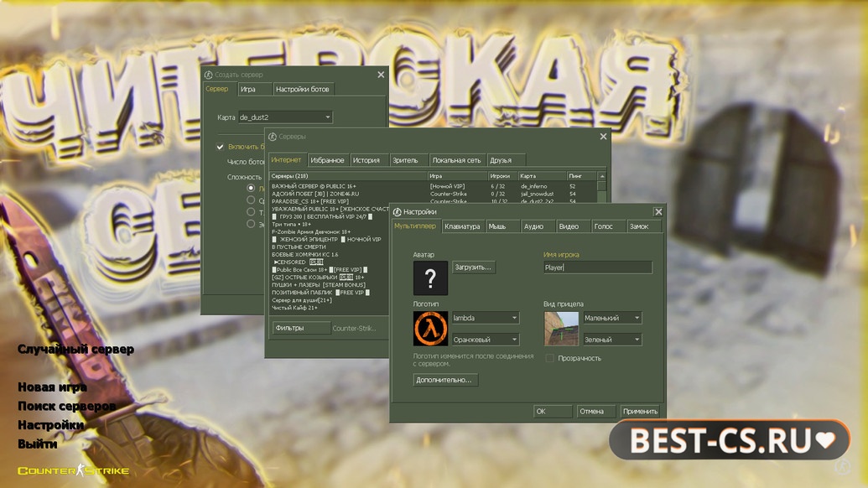
Task: Open the Избранное tab in Серверы
Action: tap(327, 160)
